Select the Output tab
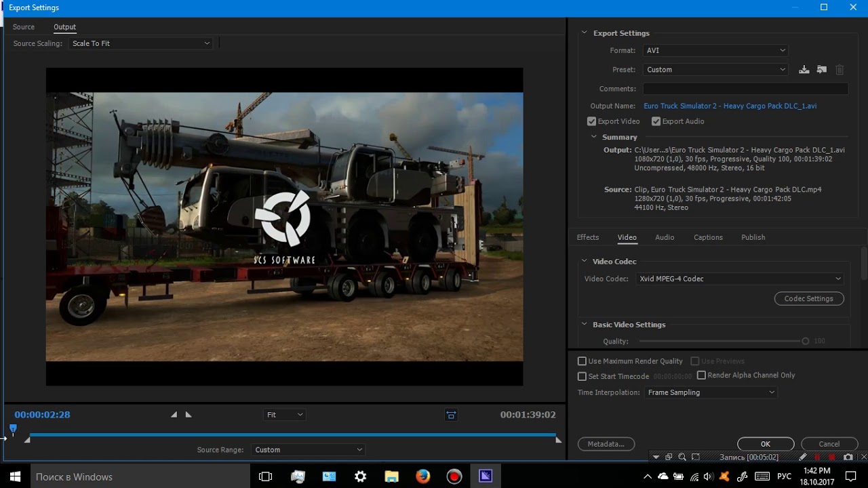Viewport: 868px width, 488px height. [64, 26]
